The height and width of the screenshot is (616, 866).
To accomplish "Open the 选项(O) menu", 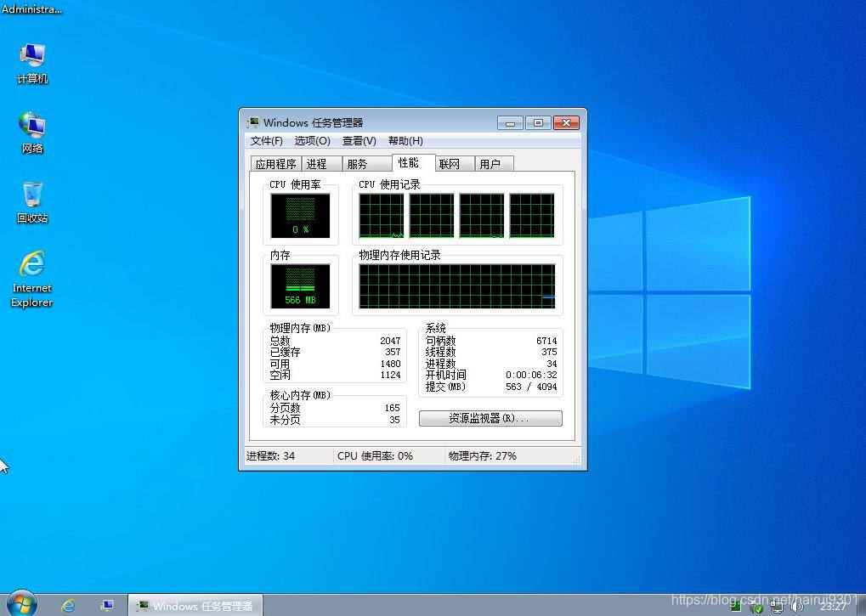I will [312, 141].
